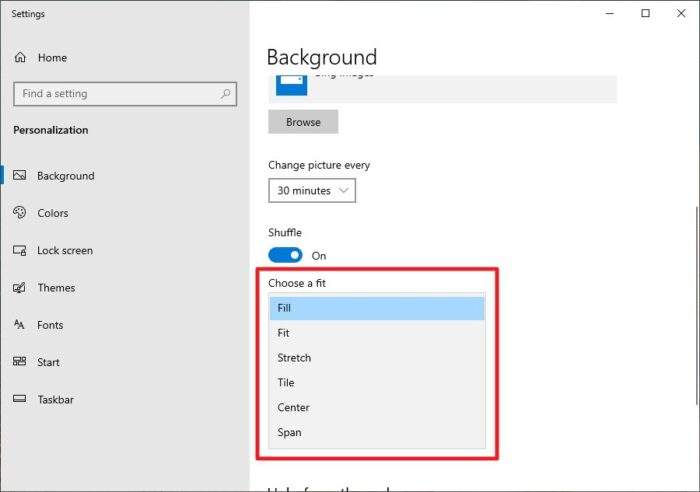
Task: Click the 'Background' page title
Action: coord(322,58)
